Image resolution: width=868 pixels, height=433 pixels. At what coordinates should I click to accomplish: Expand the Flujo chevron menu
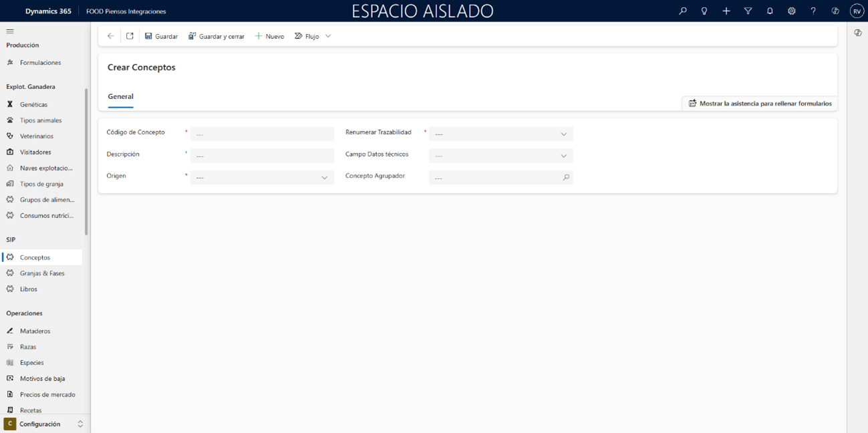[x=328, y=36]
